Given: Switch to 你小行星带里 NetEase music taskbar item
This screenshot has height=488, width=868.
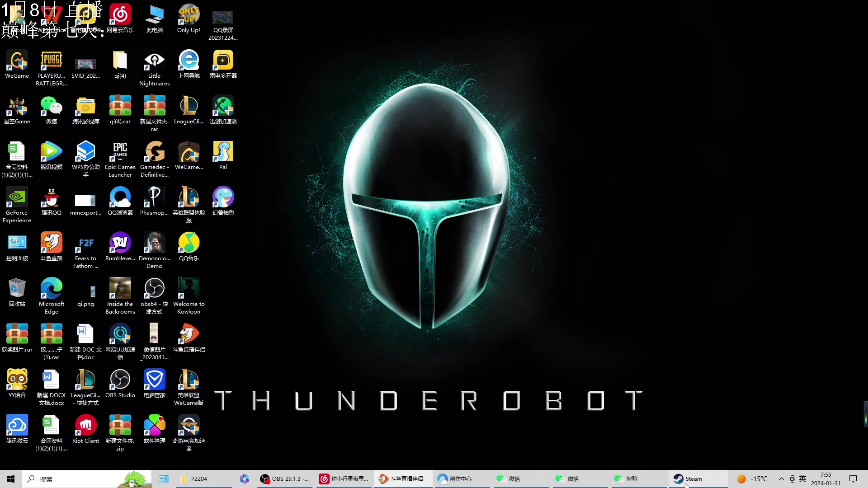Looking at the screenshot, I should (x=344, y=479).
